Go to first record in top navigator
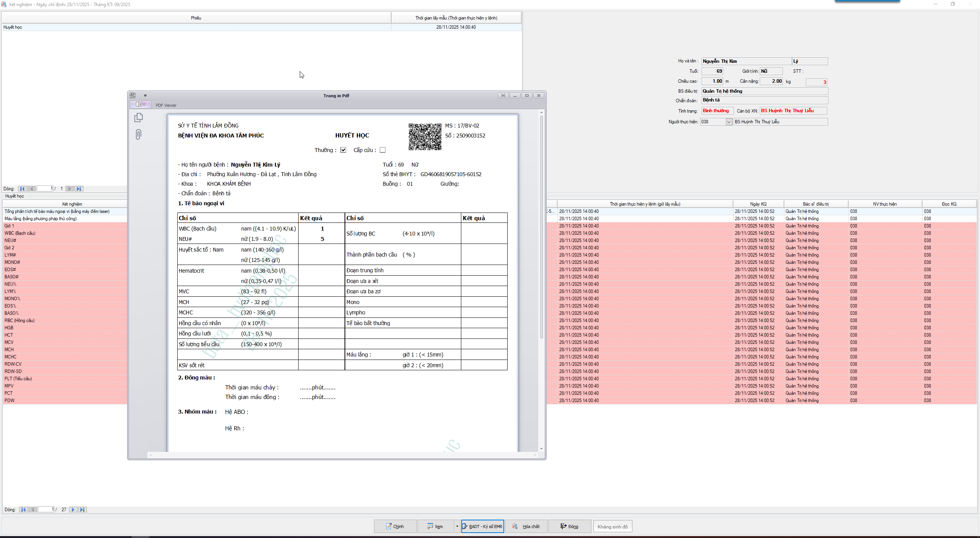This screenshot has height=538, width=980. point(22,189)
